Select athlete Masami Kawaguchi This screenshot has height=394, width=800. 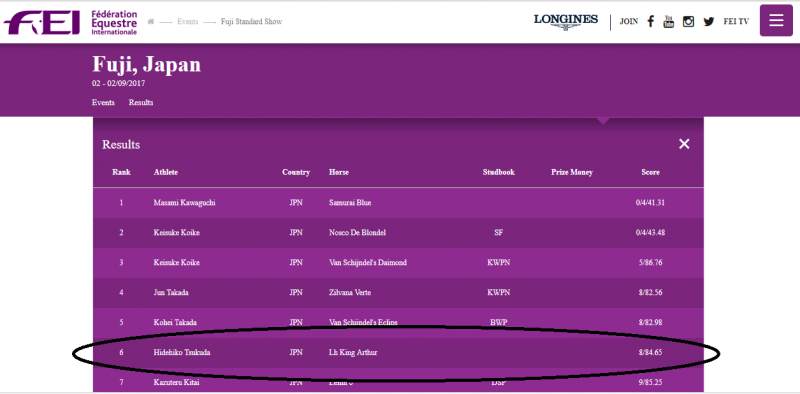click(x=185, y=203)
